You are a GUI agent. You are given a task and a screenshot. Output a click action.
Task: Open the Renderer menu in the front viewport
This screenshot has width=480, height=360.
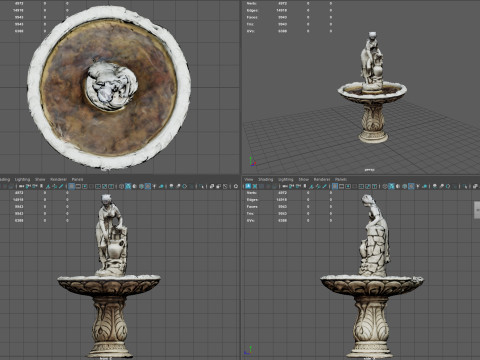[58, 179]
